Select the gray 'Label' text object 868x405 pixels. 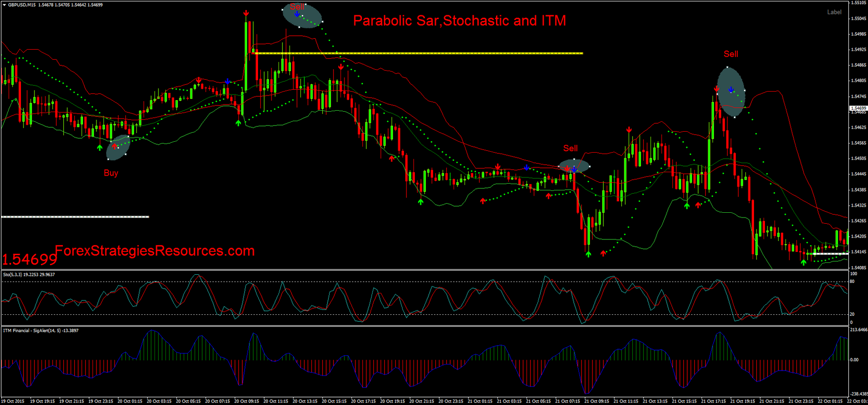(834, 12)
